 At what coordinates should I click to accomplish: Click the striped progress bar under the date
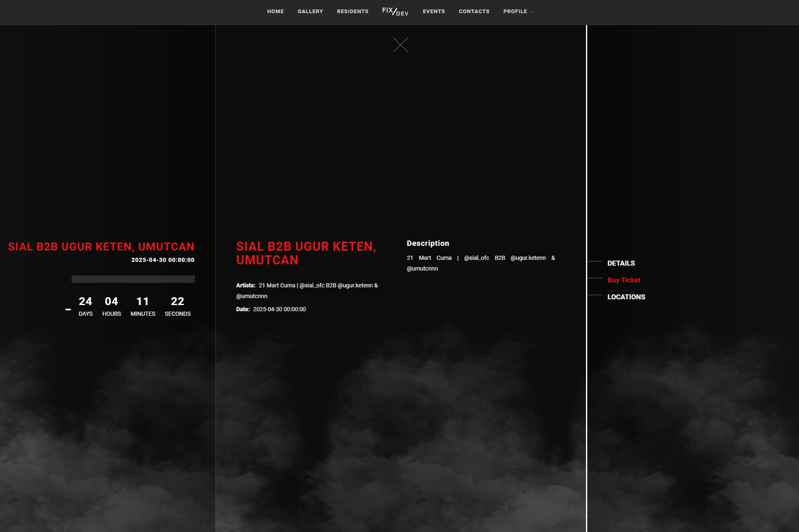(x=133, y=279)
